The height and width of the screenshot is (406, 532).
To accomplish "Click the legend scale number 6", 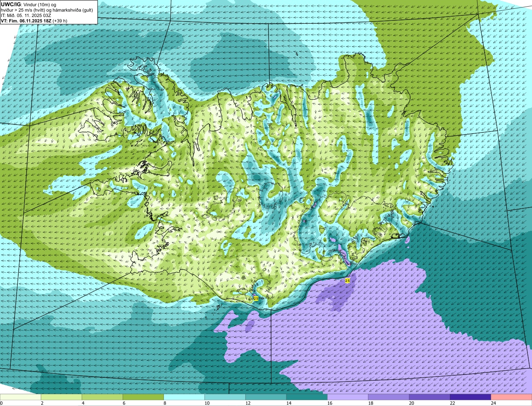I will point(124,403).
